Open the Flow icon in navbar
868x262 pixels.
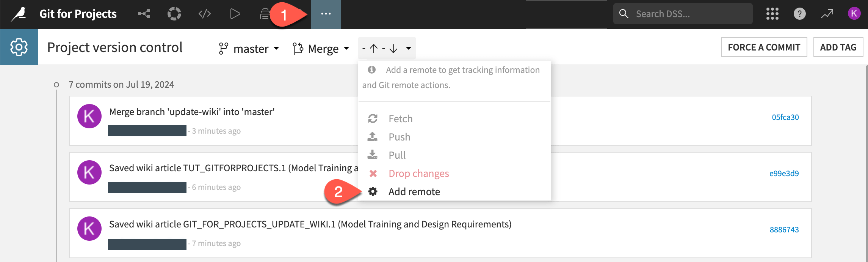pos(144,14)
